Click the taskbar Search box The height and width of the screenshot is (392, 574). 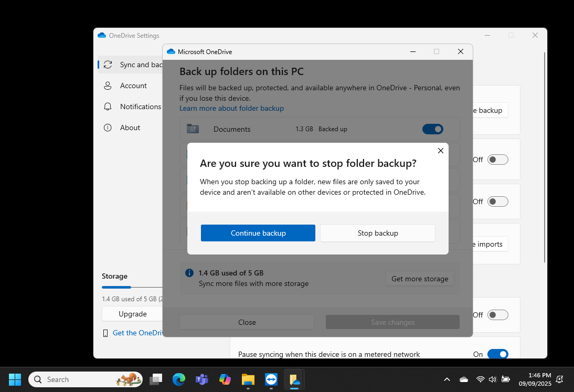coord(86,379)
